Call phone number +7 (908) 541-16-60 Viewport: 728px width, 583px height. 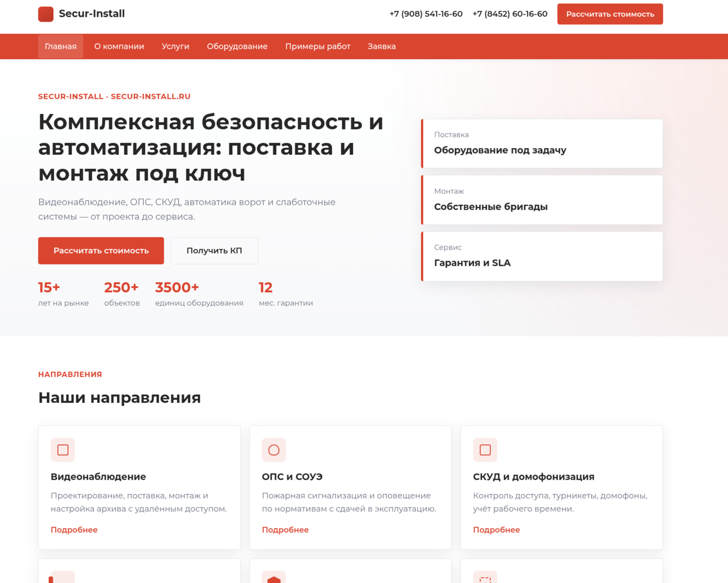coord(426,14)
